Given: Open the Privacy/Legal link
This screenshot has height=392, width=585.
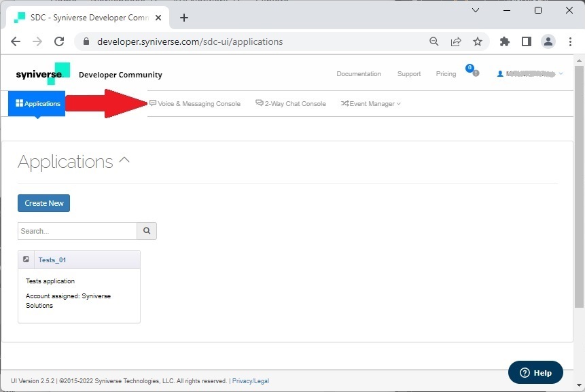Looking at the screenshot, I should pyautogui.click(x=250, y=381).
